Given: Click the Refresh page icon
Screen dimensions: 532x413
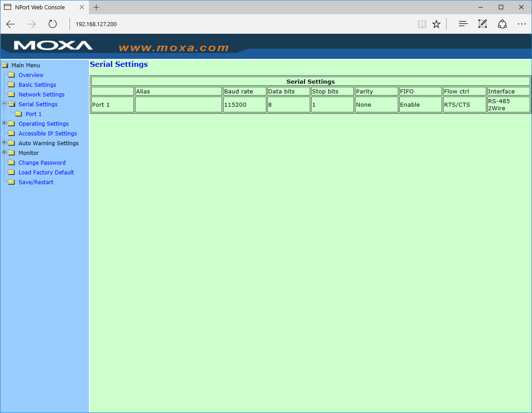Looking at the screenshot, I should pos(52,24).
